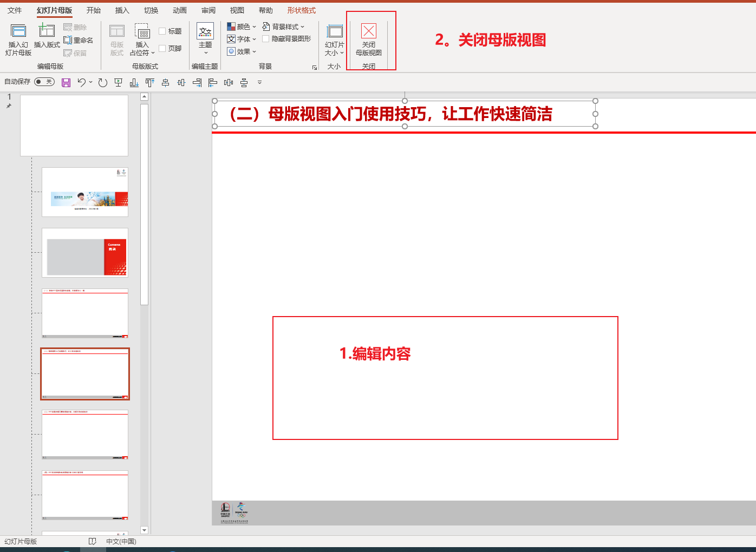Click the Insert Slide Master icon
The height and width of the screenshot is (552, 756).
(18, 31)
